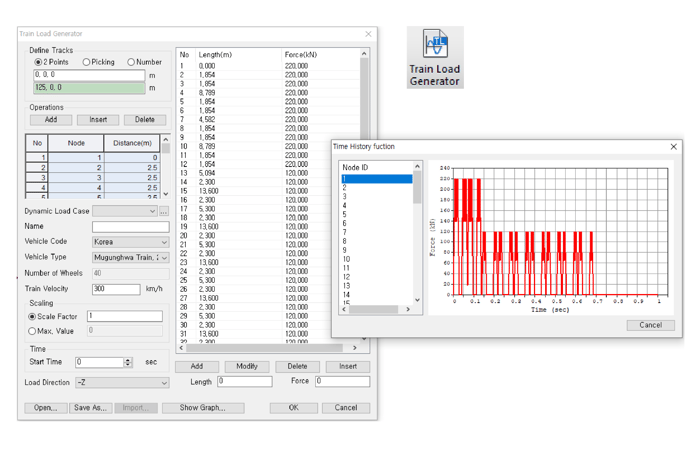Click the Train Velocity input field

[115, 289]
